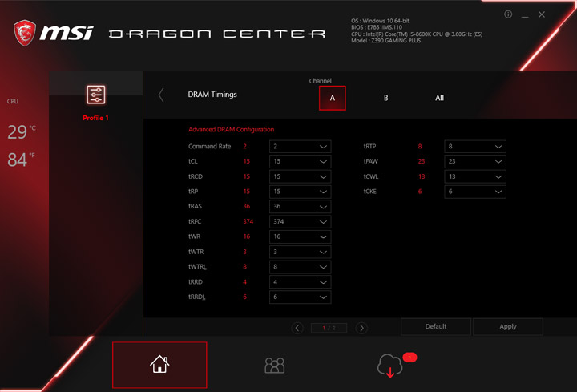Open the tRCD dropdown
This screenshot has height=392, width=577.
[x=300, y=176]
